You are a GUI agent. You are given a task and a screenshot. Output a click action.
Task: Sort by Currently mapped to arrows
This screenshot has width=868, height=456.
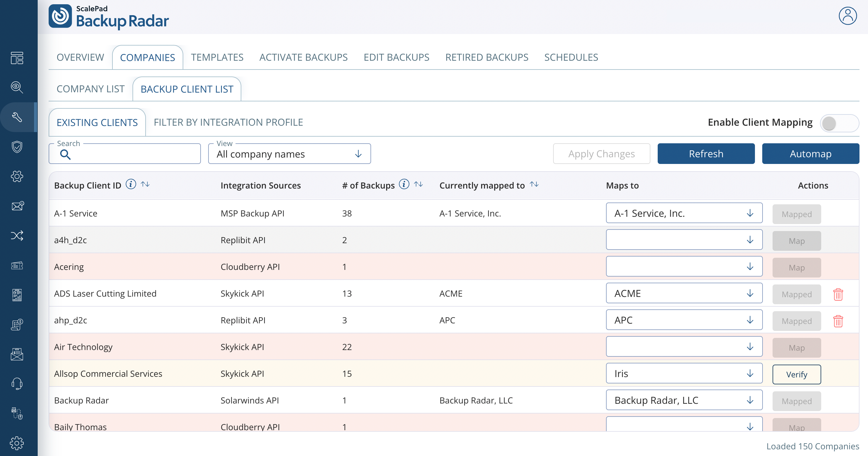pos(534,184)
